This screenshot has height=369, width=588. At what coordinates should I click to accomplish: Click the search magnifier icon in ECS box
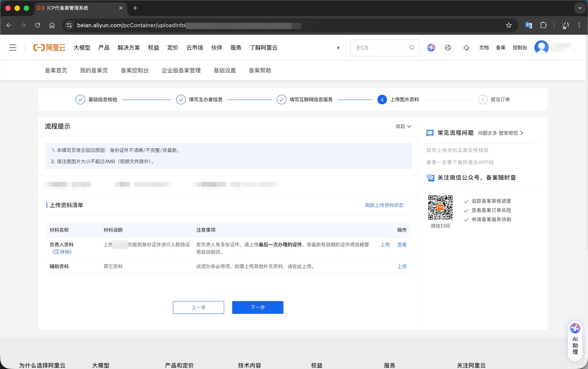click(412, 48)
